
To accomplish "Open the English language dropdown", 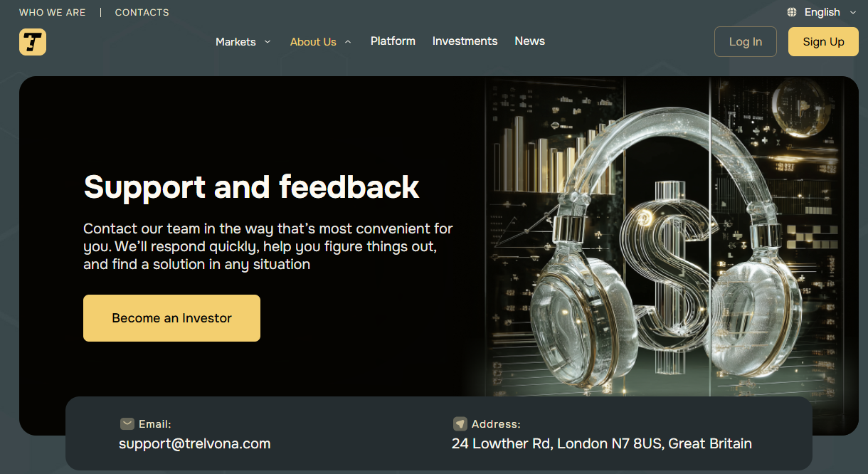I will coord(822,12).
